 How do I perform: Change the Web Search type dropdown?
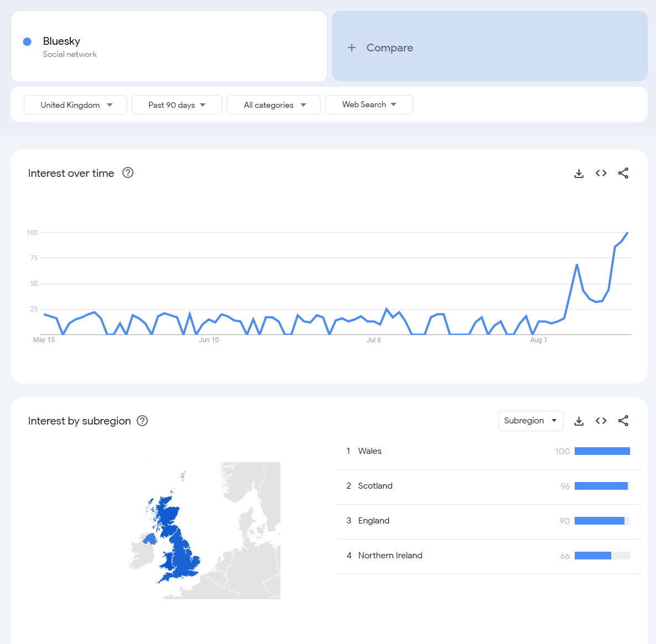click(369, 104)
